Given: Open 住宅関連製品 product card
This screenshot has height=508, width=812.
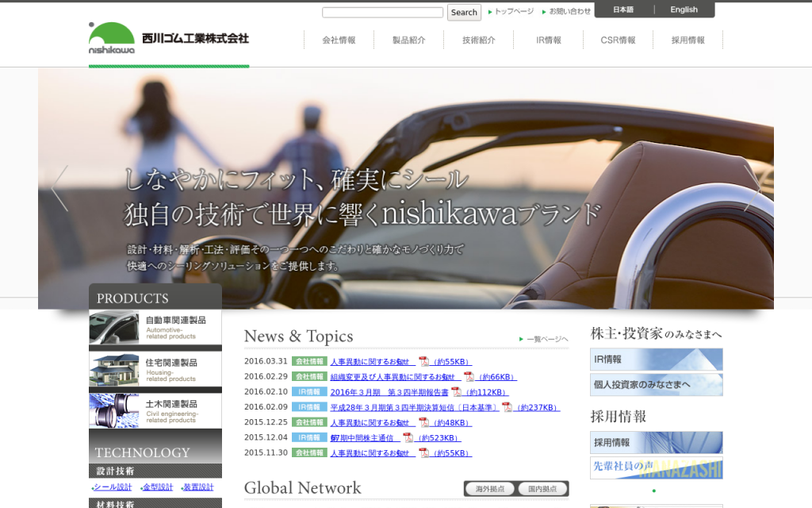Looking at the screenshot, I should (155, 370).
